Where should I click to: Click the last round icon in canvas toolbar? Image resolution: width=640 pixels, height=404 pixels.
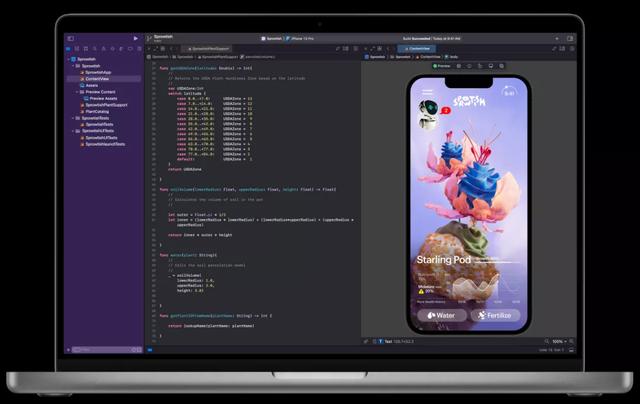click(501, 66)
